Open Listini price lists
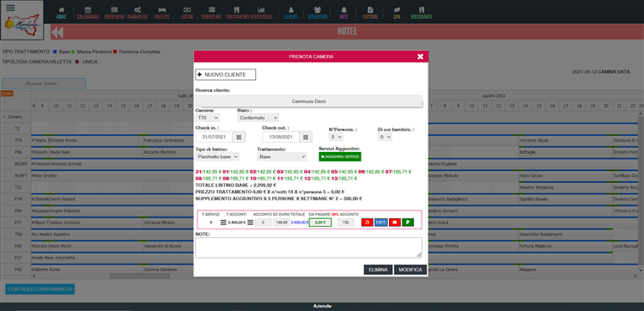The image size is (644, 311). tap(187, 13)
